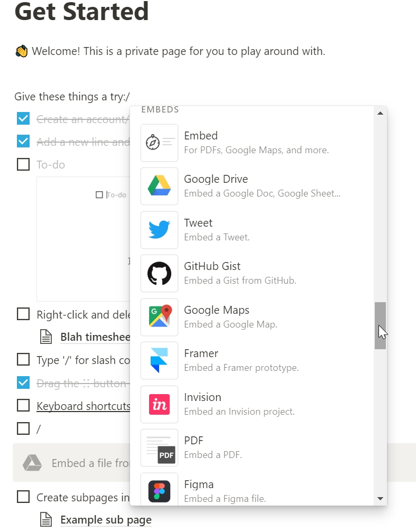Select the Framer logo icon
The width and height of the screenshot is (416, 532).
[159, 360]
